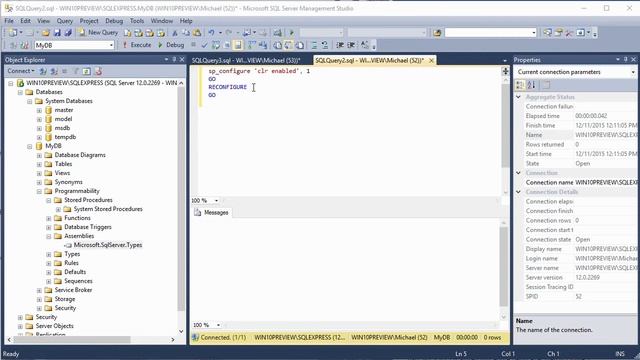Click the Open File folder icon
Screen dimensions: 640x360
[46, 33]
